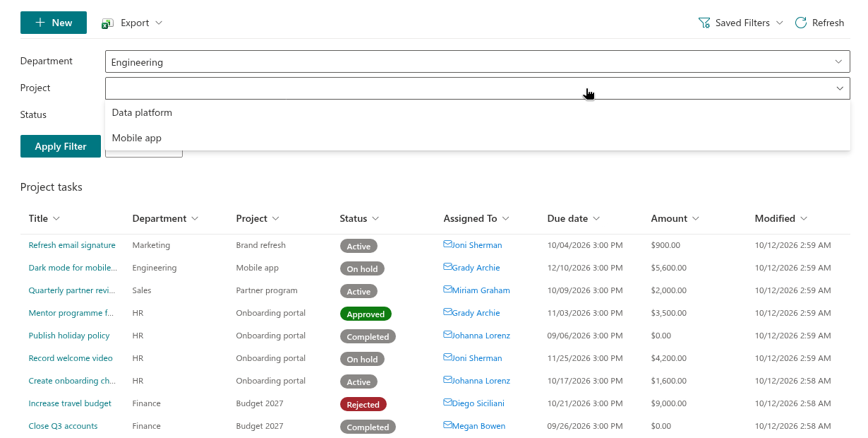Viewport: 868px width, 438px height.
Task: Open the Department combo box showing Engineering
Action: click(x=478, y=61)
